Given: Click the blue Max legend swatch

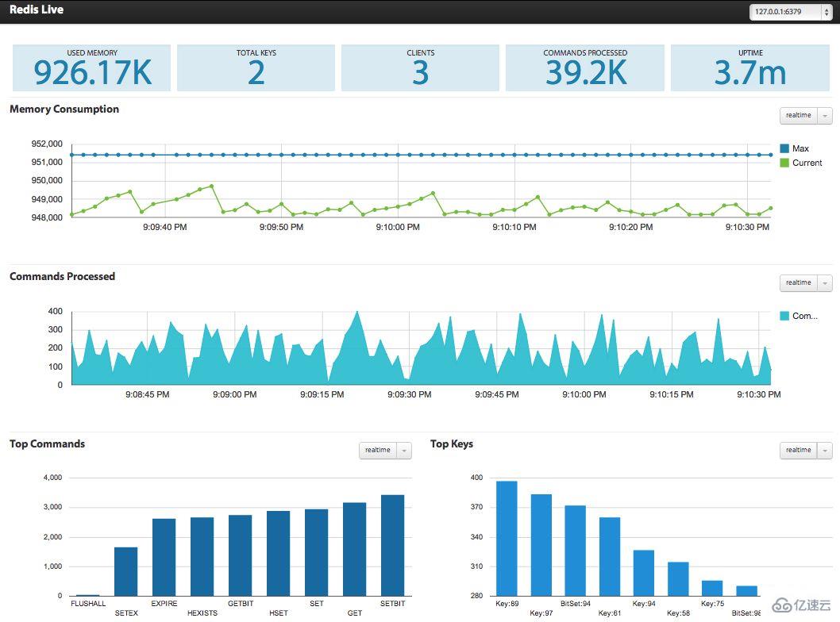Looking at the screenshot, I should tap(784, 148).
